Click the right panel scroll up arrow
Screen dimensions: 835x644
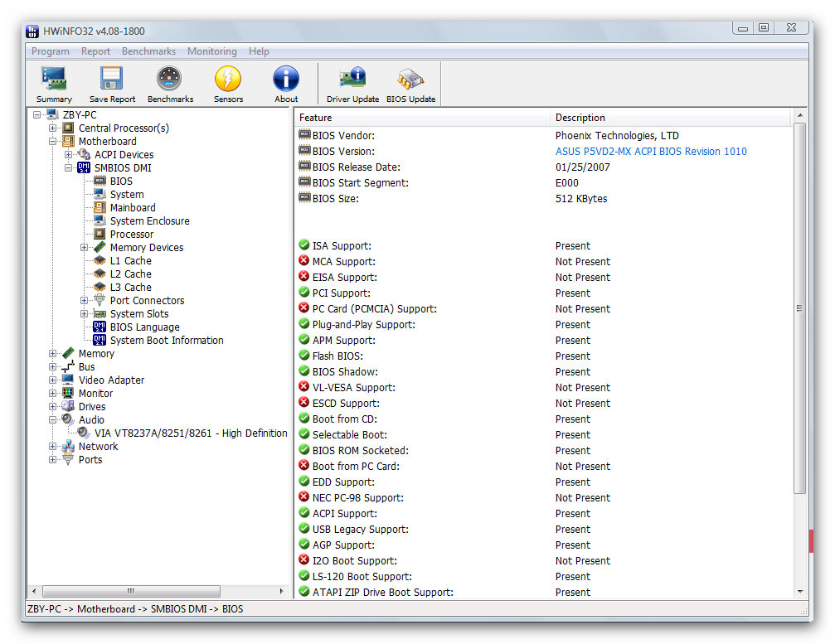[x=799, y=115]
